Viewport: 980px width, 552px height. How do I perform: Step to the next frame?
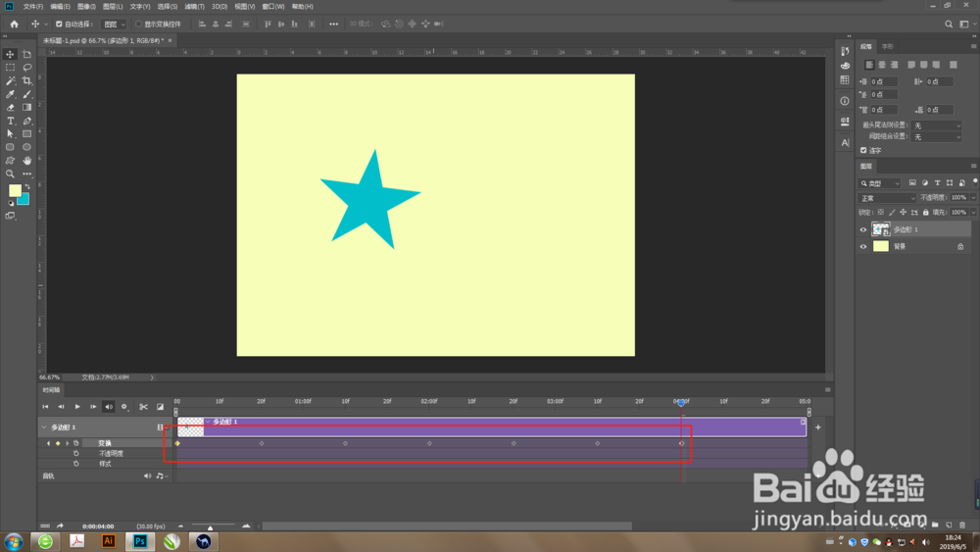pos(93,407)
